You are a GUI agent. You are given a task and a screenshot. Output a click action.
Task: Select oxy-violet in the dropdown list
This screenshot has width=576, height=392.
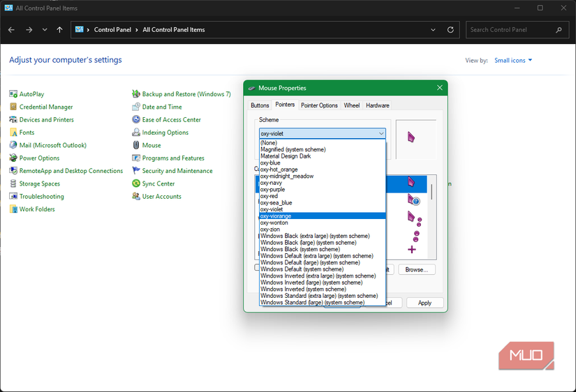[x=322, y=209]
